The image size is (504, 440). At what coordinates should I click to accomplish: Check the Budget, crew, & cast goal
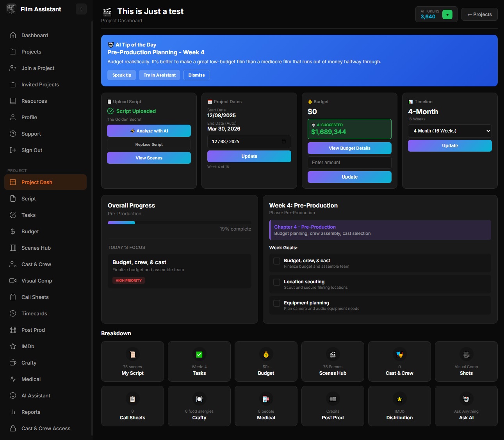(x=277, y=261)
